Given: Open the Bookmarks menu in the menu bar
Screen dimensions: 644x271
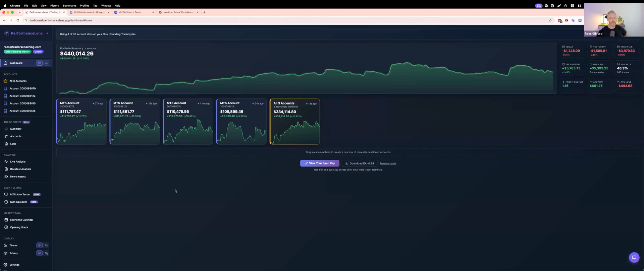Looking at the screenshot, I should tap(69, 6).
